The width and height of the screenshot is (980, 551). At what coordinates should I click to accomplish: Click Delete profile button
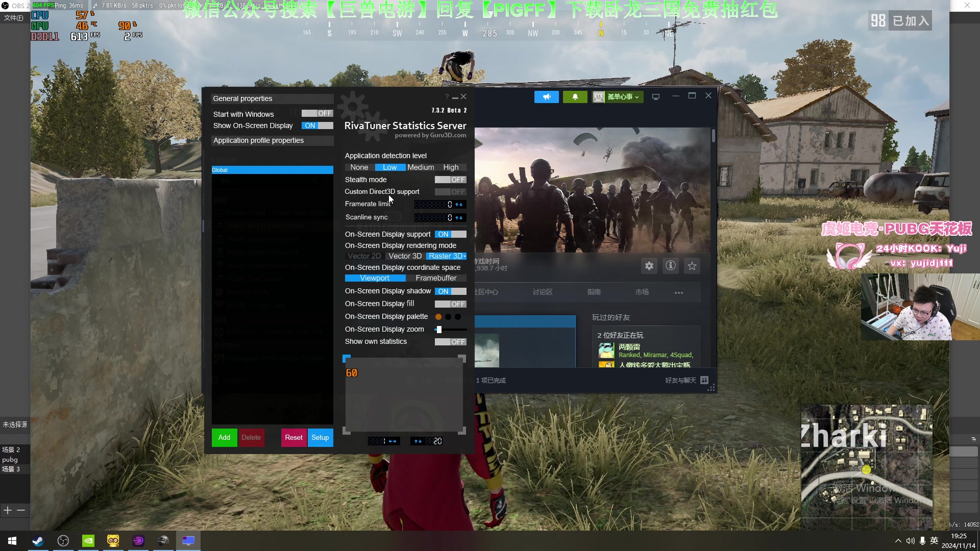pos(251,438)
